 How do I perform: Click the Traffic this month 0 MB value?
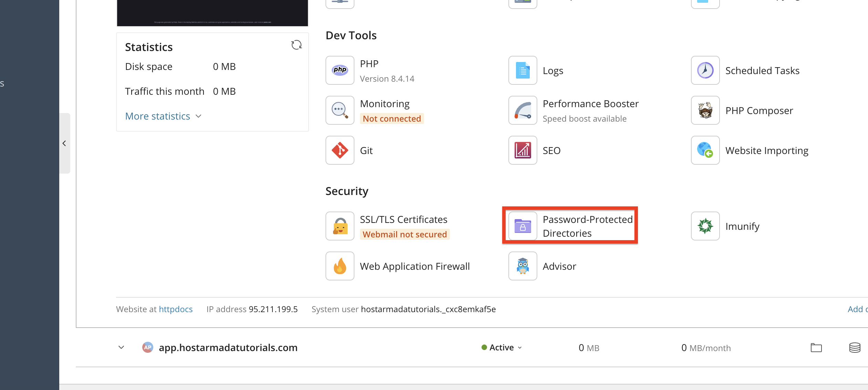[224, 91]
